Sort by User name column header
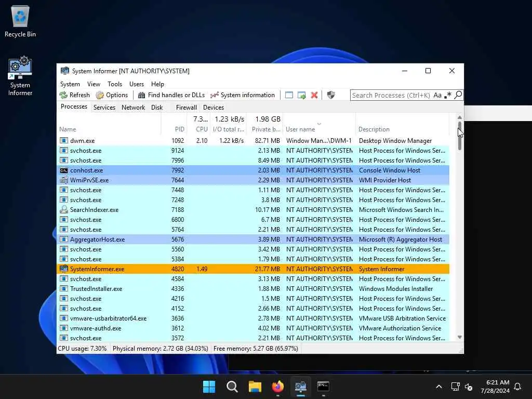The width and height of the screenshot is (532, 399). pyautogui.click(x=319, y=129)
